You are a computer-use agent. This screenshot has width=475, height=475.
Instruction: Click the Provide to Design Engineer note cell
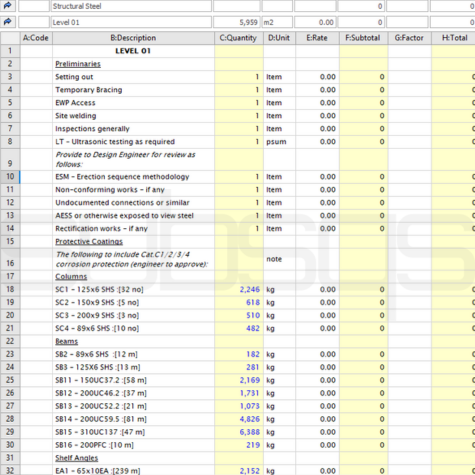(x=133, y=159)
